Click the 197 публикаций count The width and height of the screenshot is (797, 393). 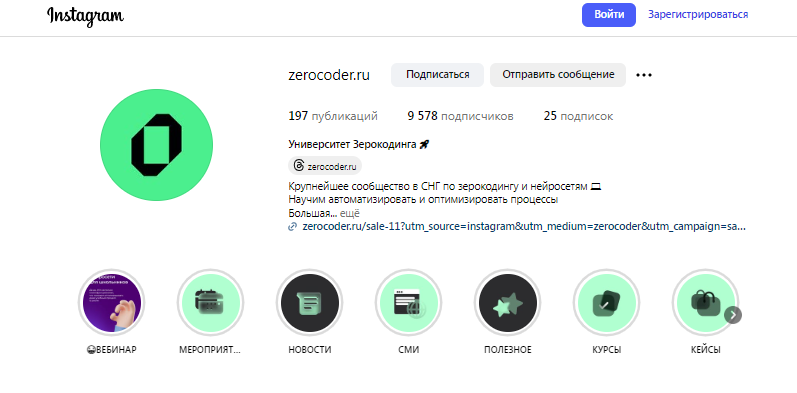coord(333,116)
